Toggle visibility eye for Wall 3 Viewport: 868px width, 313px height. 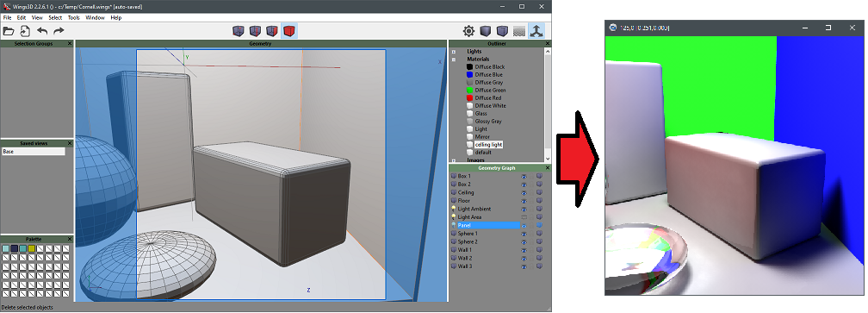[524, 266]
